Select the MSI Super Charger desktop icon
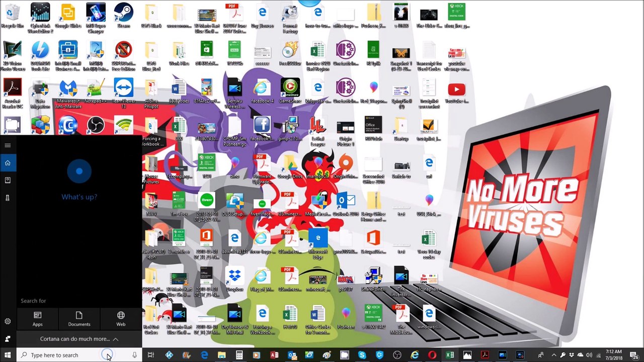644x362 pixels. pyautogui.click(x=96, y=19)
